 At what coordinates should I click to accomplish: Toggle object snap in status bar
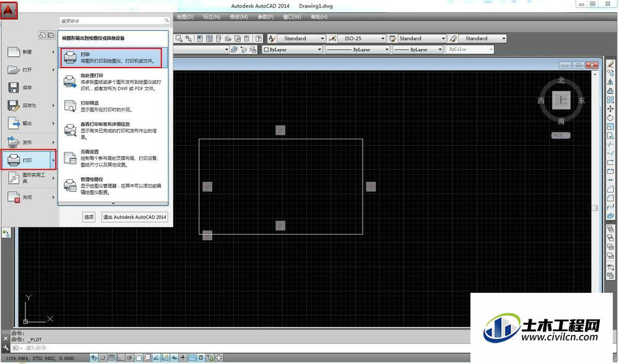tap(139, 358)
